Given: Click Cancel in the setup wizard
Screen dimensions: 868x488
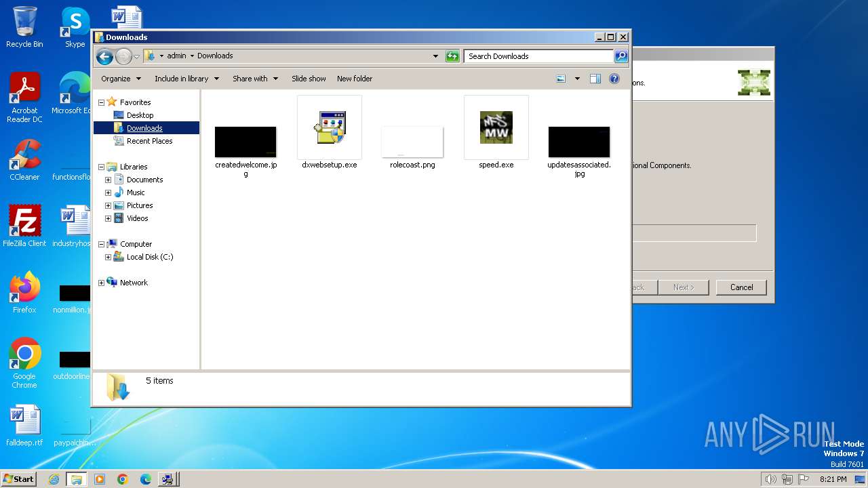Looking at the screenshot, I should 741,287.
